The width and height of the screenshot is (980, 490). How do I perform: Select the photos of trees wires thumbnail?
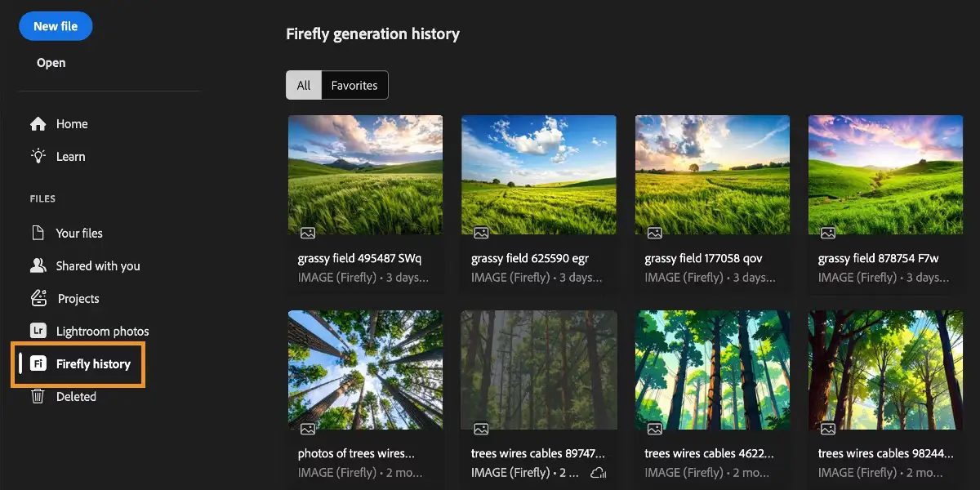click(x=365, y=370)
